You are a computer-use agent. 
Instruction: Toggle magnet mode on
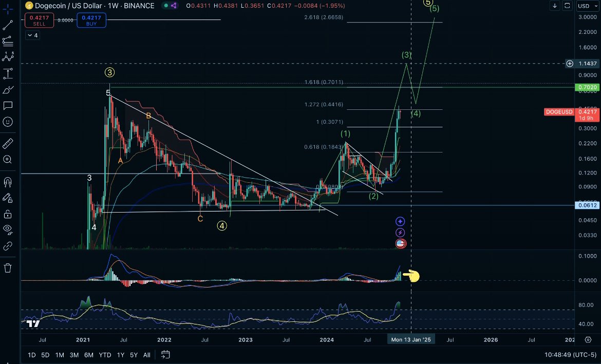(x=8, y=180)
